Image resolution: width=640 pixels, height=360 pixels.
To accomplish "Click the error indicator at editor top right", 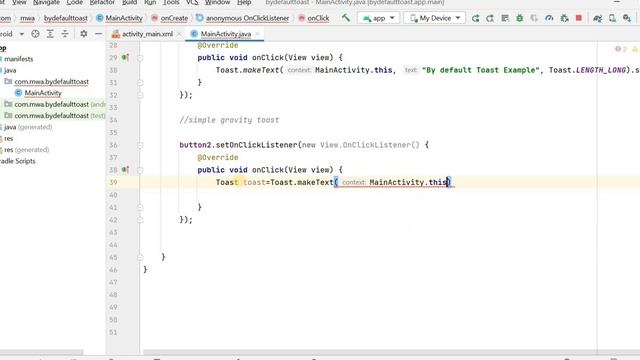I will point(620,49).
